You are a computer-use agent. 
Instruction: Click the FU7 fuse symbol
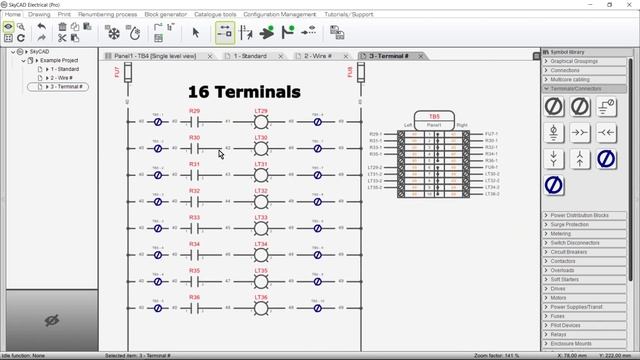point(128,73)
